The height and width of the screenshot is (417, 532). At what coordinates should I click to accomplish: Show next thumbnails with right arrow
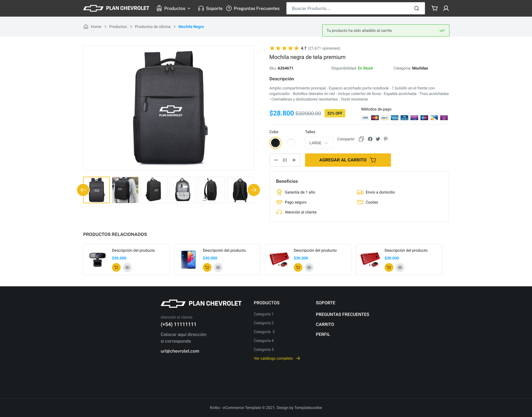[254, 190]
